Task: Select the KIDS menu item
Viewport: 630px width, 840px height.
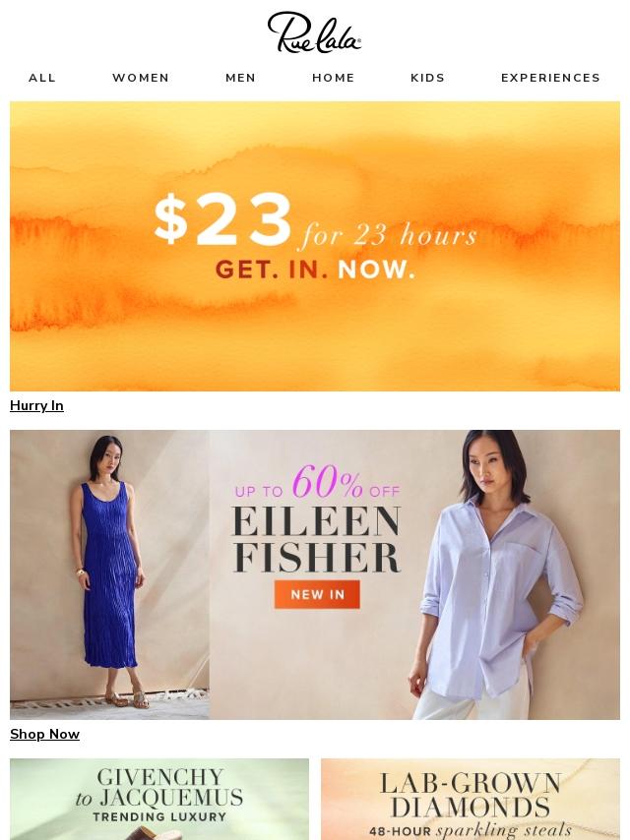Action: click(x=428, y=78)
